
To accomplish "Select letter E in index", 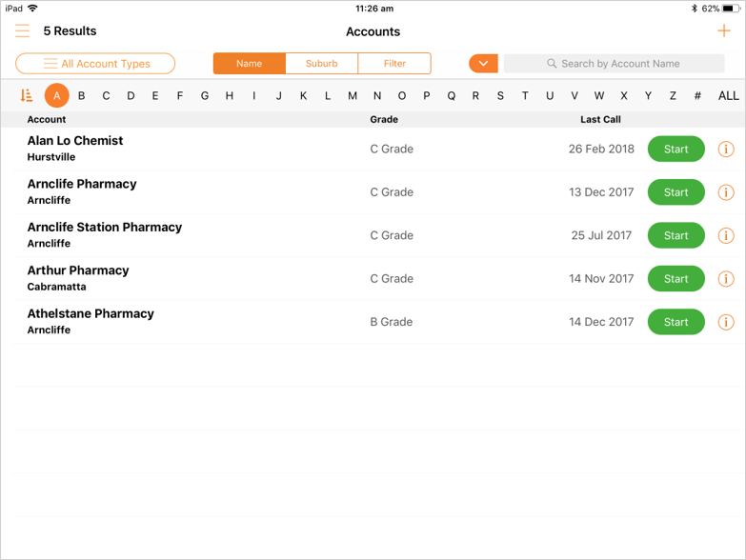I will pyautogui.click(x=155, y=96).
